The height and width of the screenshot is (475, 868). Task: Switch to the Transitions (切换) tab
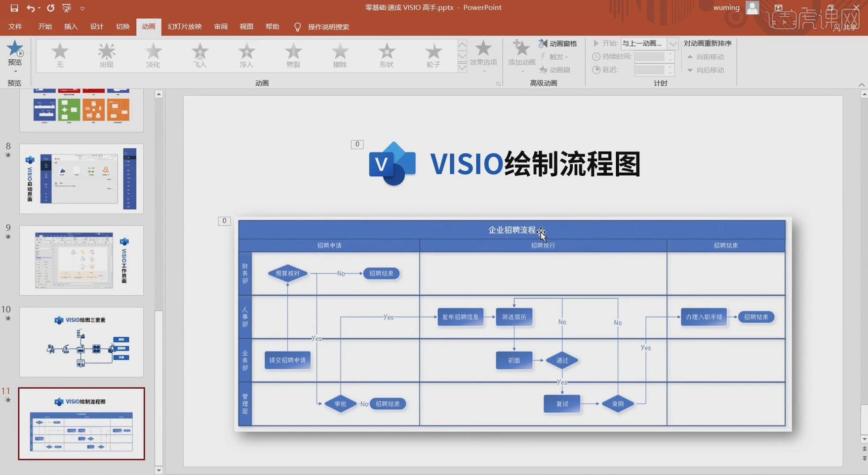pos(122,27)
